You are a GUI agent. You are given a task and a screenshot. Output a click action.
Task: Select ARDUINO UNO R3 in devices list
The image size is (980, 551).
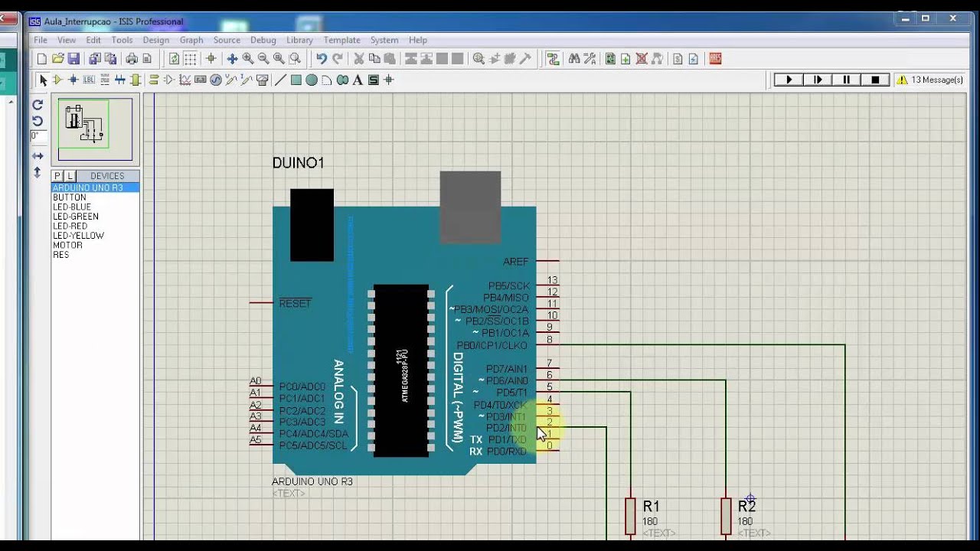point(95,187)
